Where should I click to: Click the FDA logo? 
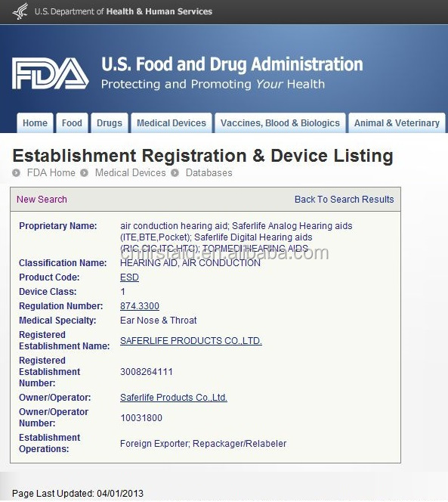point(51,73)
